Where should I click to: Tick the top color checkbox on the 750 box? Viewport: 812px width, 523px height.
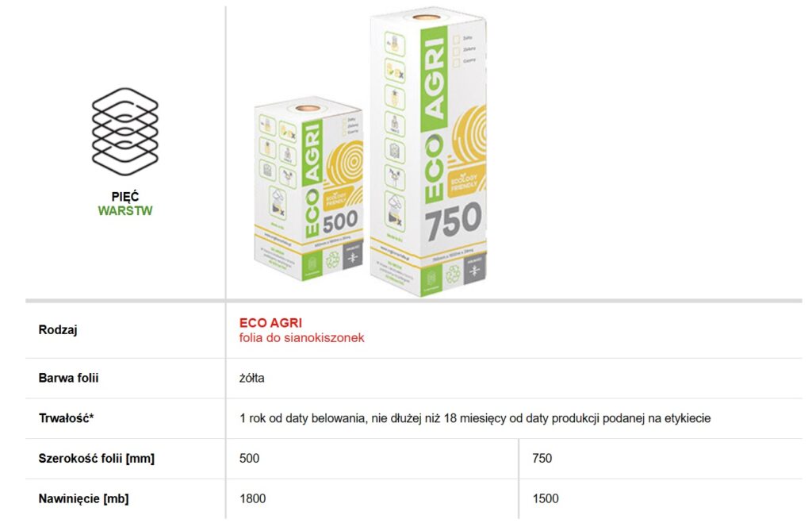pos(454,37)
